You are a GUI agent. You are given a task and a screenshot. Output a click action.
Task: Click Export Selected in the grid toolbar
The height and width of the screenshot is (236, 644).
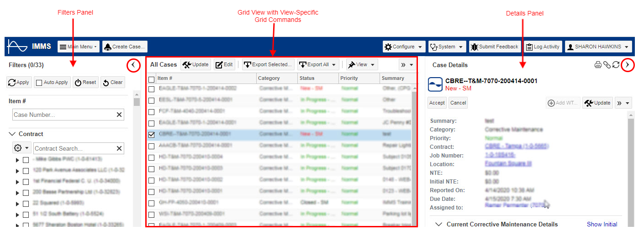(268, 65)
